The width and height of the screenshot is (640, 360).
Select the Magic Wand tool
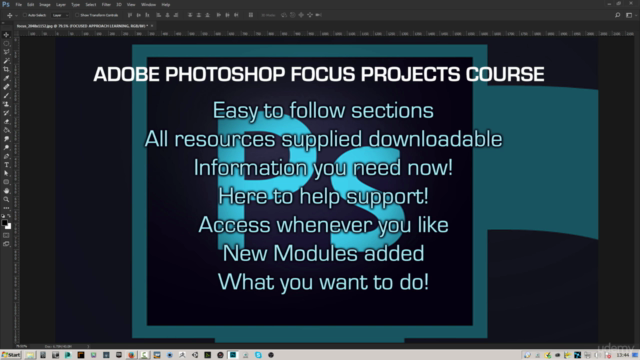[6, 61]
